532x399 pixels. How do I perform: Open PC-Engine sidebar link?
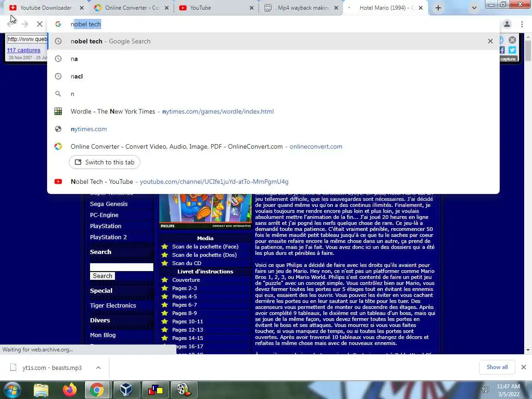[x=104, y=215]
